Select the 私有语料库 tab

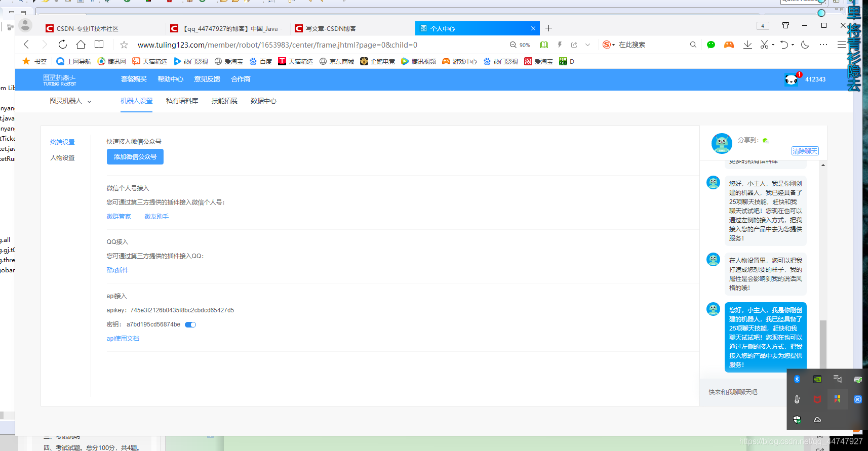pyautogui.click(x=182, y=101)
